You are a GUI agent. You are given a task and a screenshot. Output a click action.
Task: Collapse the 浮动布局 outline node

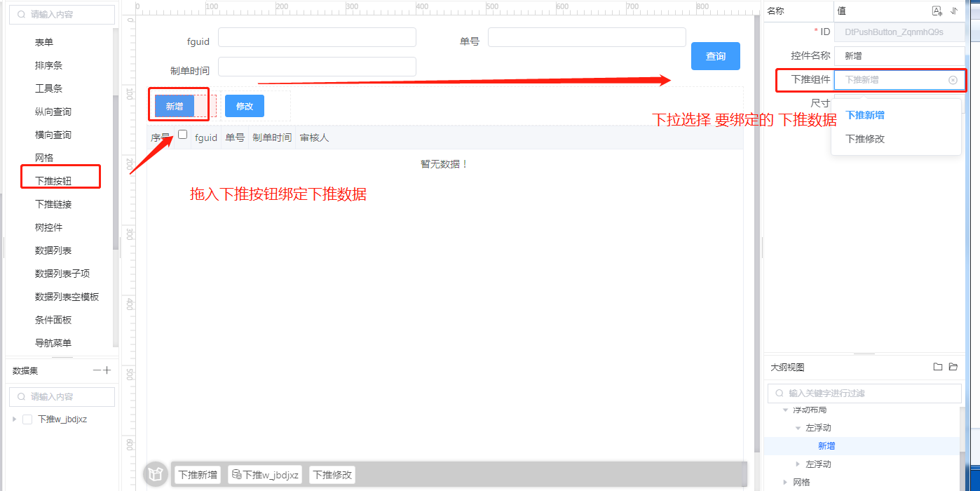pos(786,410)
